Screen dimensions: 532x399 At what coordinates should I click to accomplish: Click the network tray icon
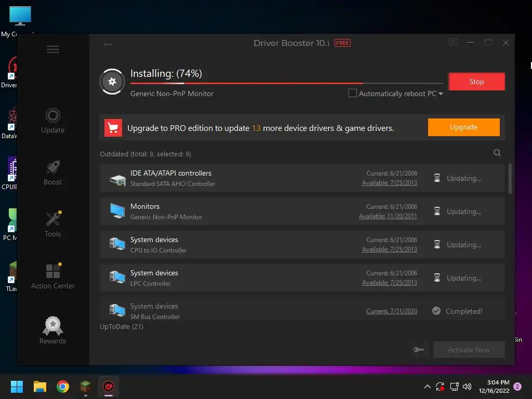[x=454, y=387]
